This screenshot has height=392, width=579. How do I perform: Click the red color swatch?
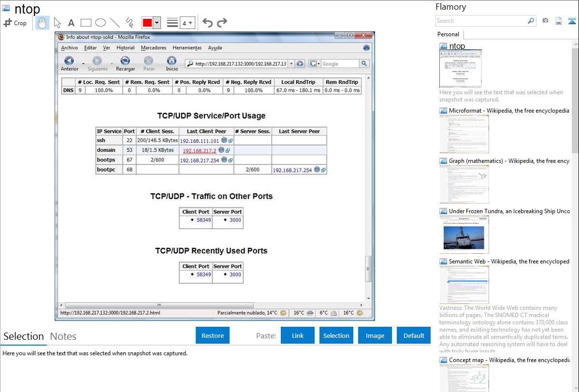(x=147, y=23)
